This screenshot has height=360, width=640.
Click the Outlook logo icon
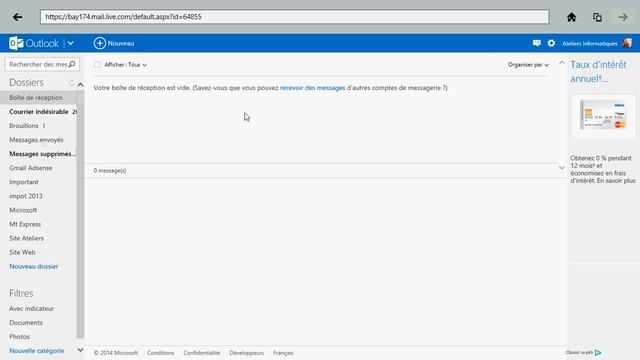coord(16,43)
